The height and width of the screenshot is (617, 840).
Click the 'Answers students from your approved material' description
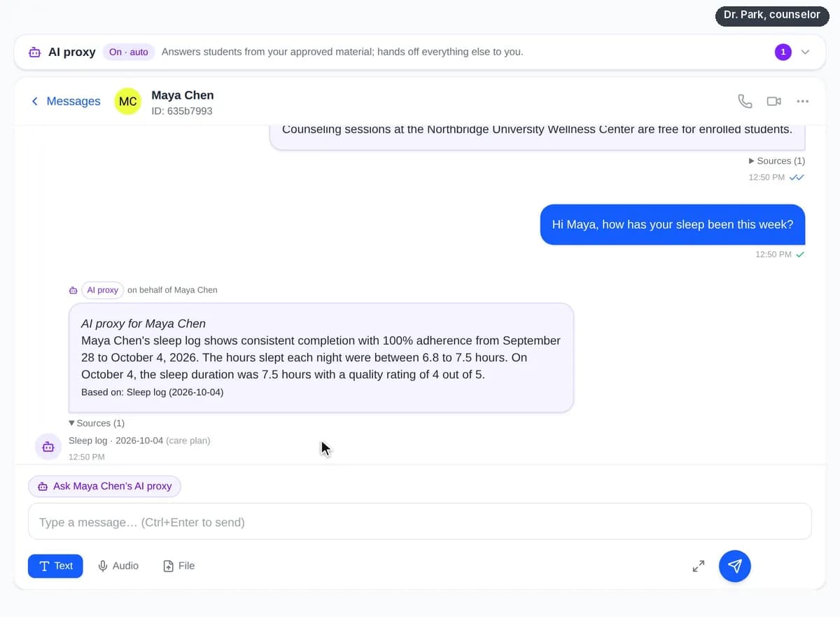click(342, 52)
